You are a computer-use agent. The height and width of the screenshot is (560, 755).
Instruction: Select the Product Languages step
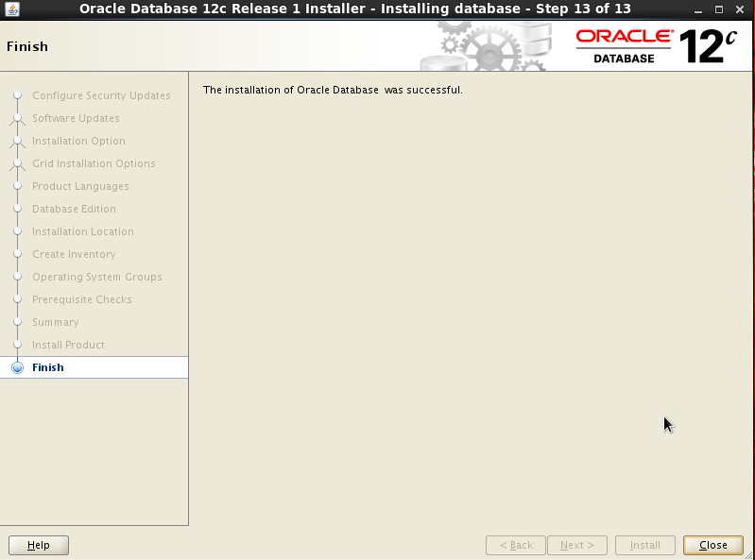pos(80,187)
